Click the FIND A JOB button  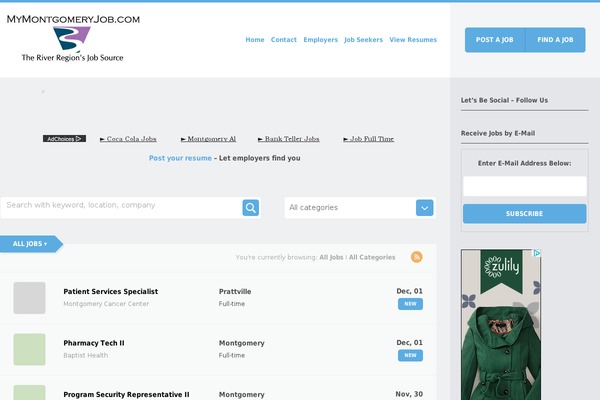[x=555, y=40]
